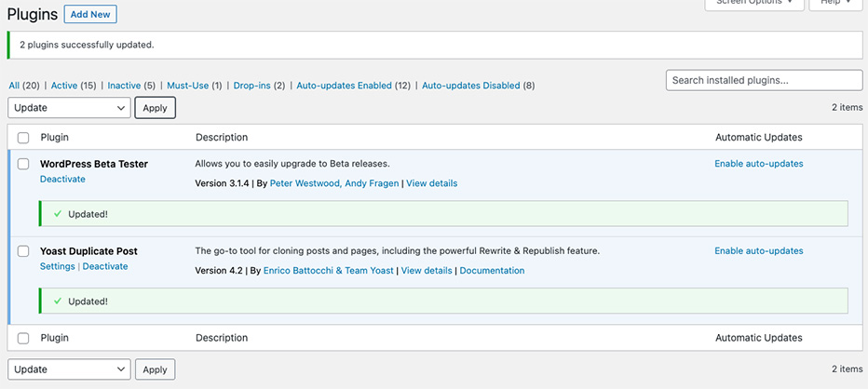Click the Add New plugin button
The height and width of the screenshot is (389, 868).
click(x=90, y=14)
